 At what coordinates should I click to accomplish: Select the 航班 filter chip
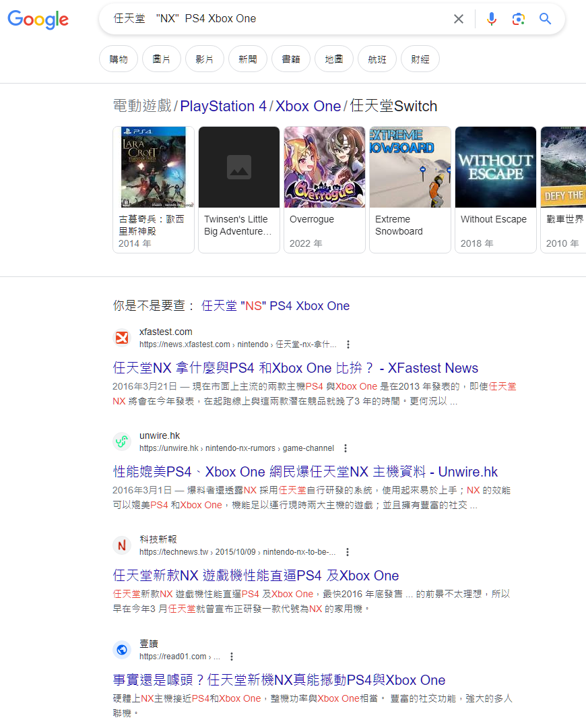377,59
